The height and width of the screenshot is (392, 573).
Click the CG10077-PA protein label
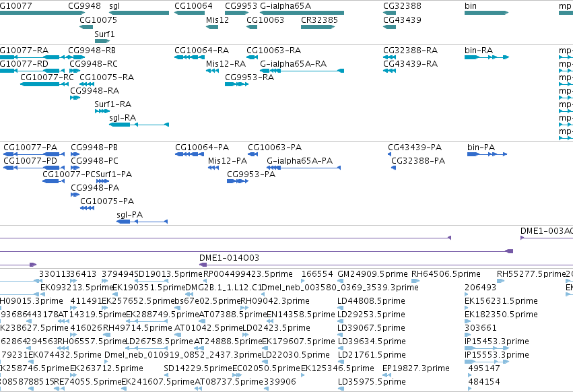[30, 148]
